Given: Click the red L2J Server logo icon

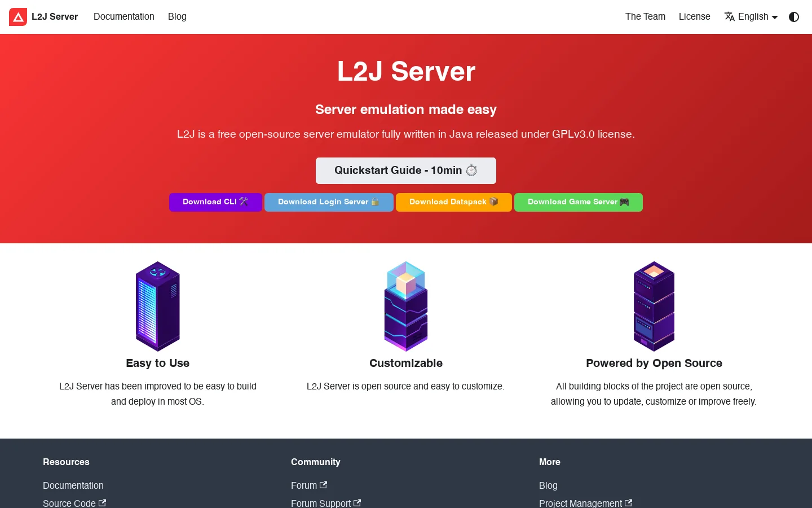Looking at the screenshot, I should (x=18, y=17).
